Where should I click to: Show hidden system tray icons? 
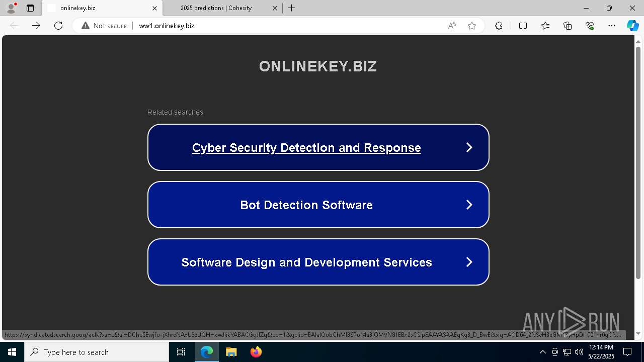(x=542, y=352)
